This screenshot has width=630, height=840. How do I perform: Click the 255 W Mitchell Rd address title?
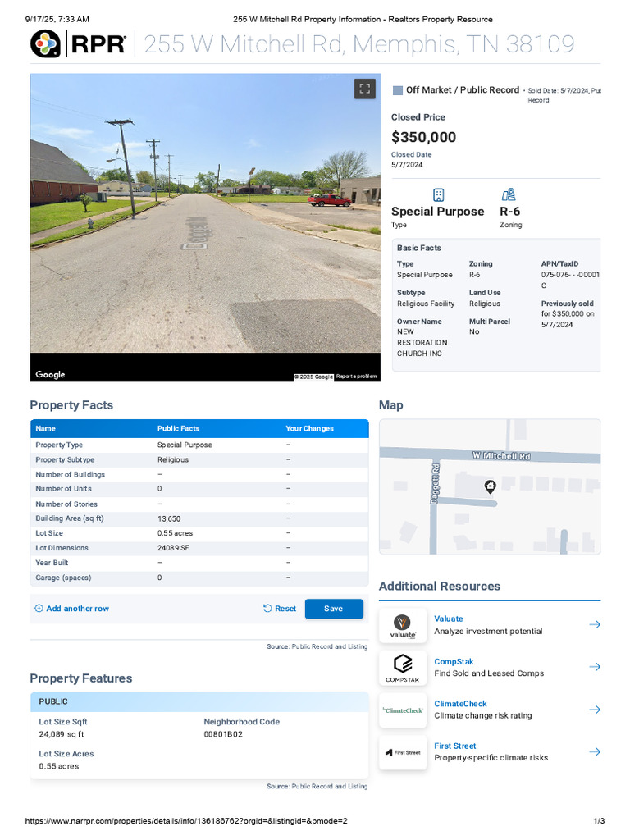tap(359, 44)
